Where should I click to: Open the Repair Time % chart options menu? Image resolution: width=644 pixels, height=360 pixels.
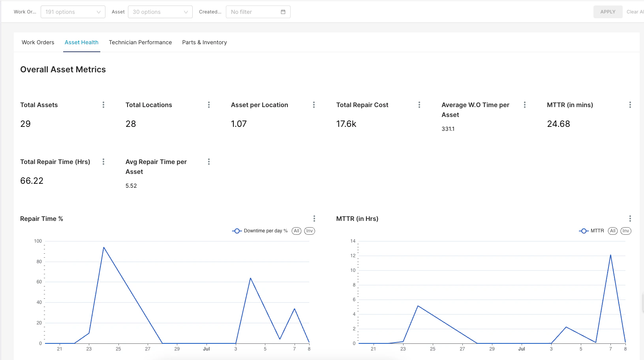314,218
